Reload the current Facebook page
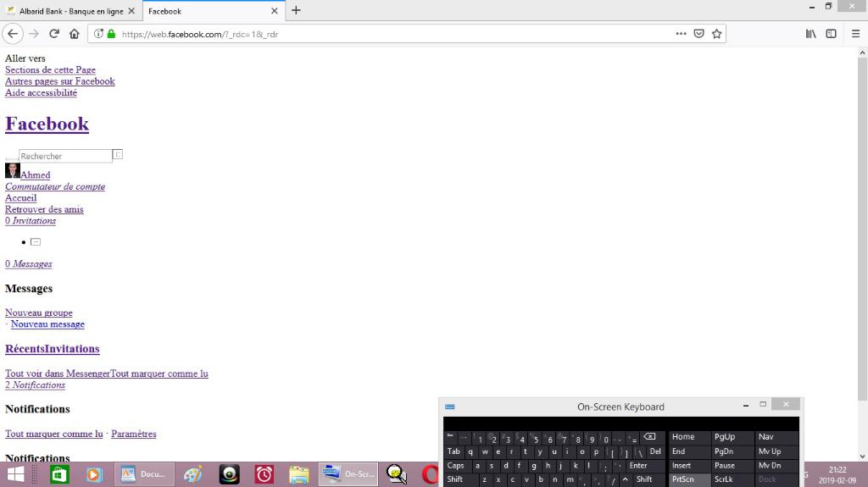 pyautogui.click(x=53, y=34)
